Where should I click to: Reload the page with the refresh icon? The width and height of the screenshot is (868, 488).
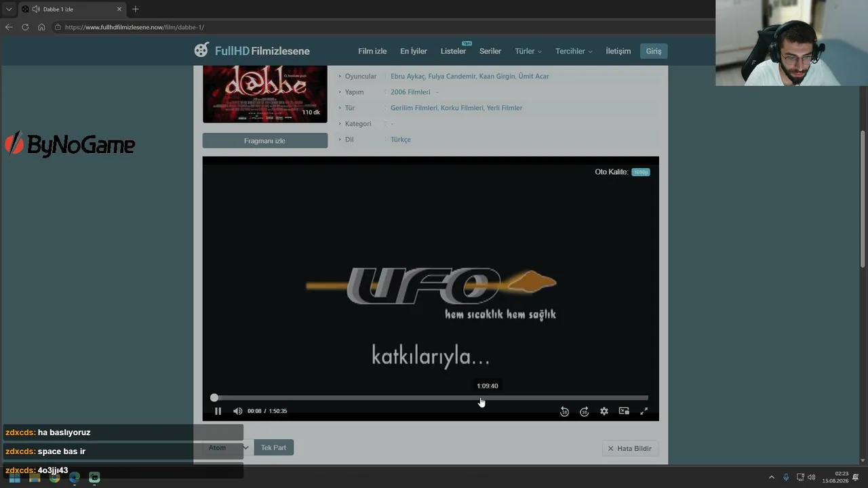tap(25, 27)
